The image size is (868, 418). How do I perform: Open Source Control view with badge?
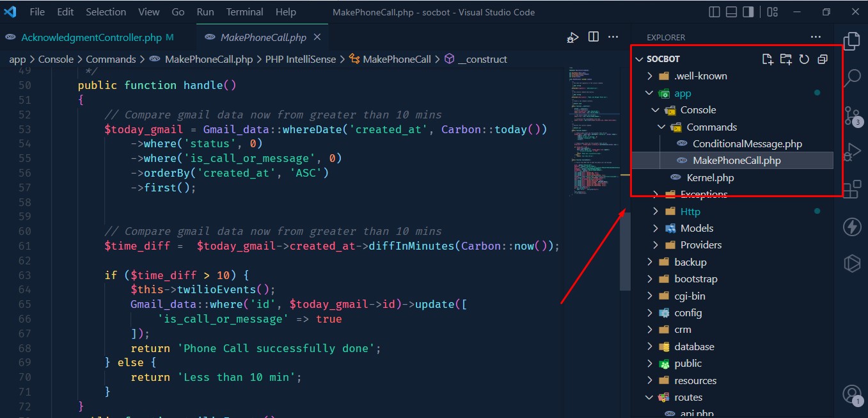click(x=852, y=115)
